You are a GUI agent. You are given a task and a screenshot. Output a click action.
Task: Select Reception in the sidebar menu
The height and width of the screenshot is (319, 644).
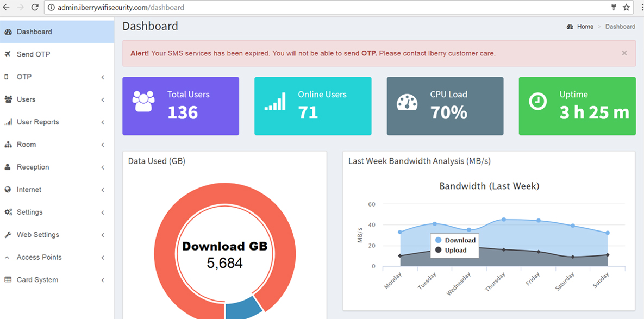(33, 167)
